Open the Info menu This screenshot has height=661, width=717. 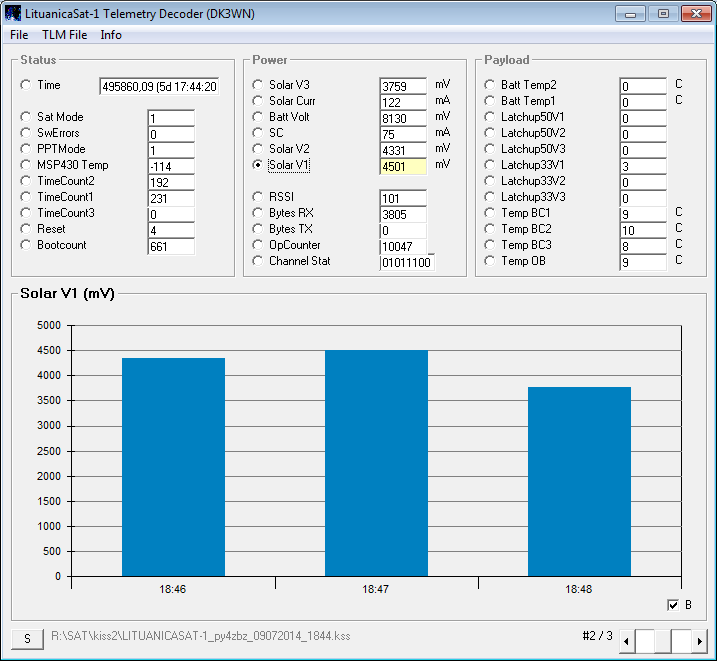coord(111,35)
